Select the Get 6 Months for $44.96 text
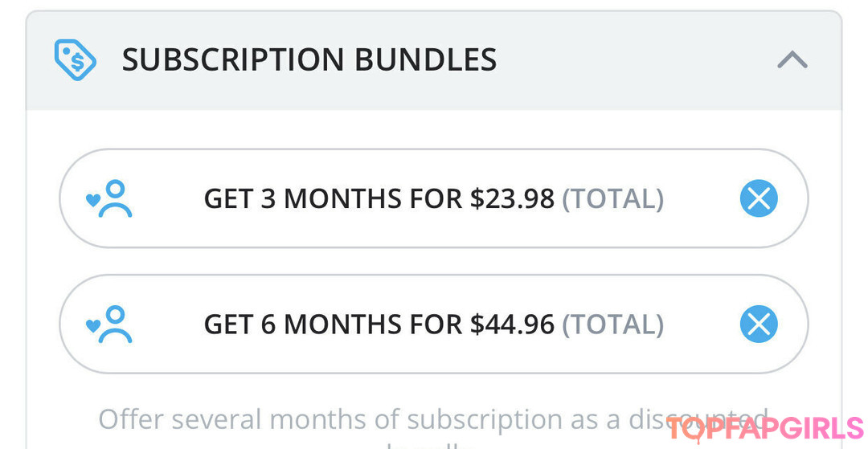 (379, 325)
